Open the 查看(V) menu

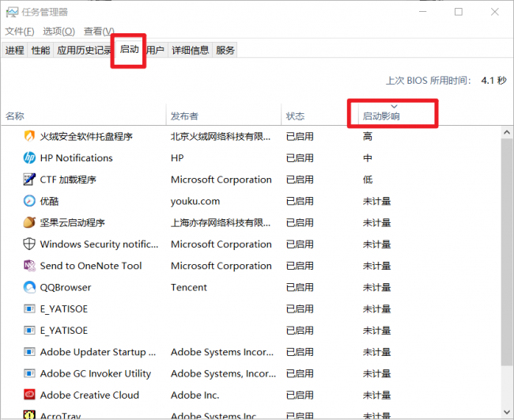[x=99, y=32]
